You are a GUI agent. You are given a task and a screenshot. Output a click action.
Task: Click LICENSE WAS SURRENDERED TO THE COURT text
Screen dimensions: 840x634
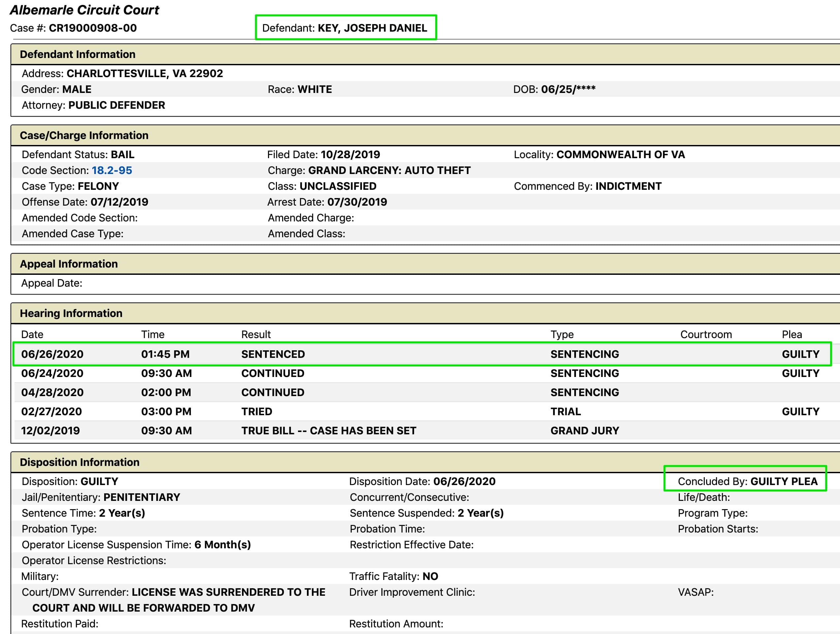click(x=179, y=600)
